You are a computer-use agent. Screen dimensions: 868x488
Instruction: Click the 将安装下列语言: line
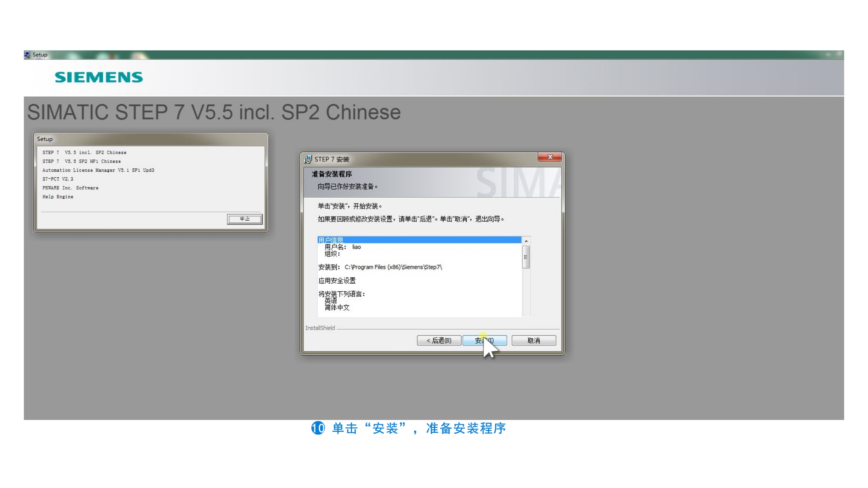342,294
